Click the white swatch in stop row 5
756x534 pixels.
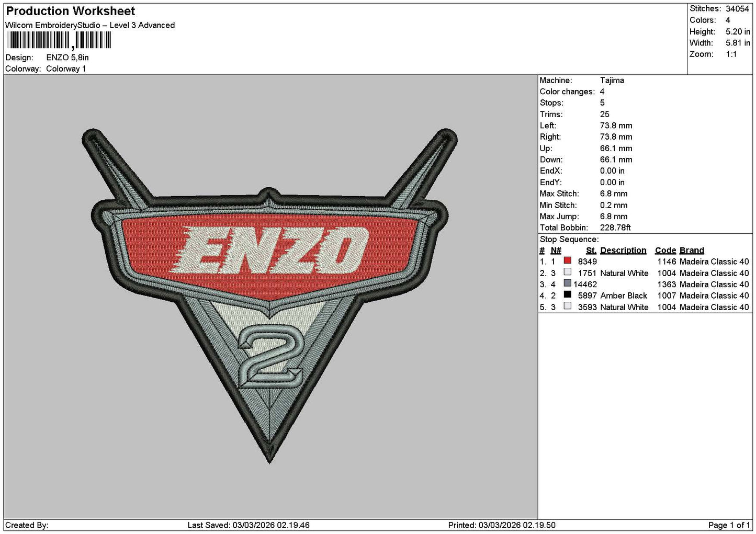point(567,306)
